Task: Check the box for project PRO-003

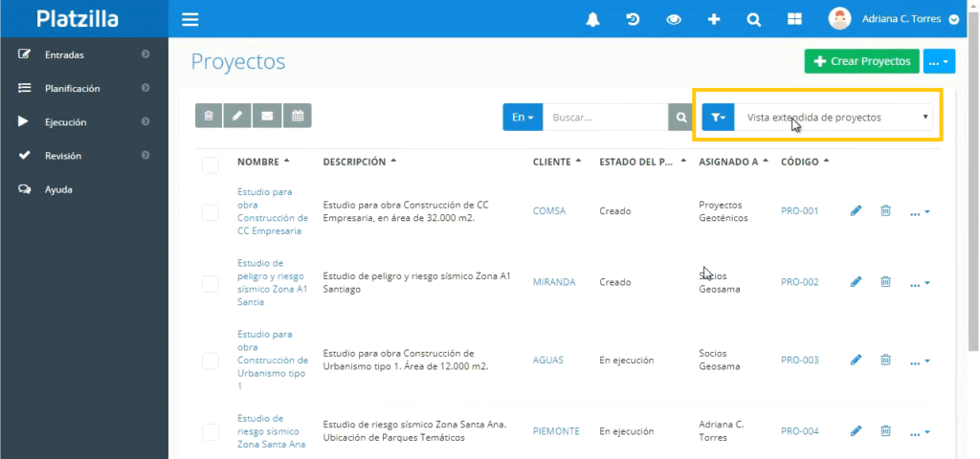Action: [211, 361]
